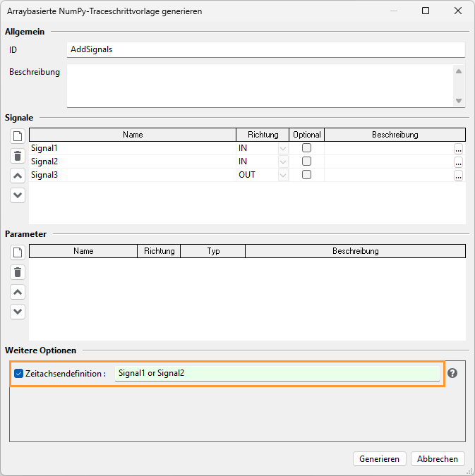
Task: Move selected signal down
Action: click(x=18, y=195)
